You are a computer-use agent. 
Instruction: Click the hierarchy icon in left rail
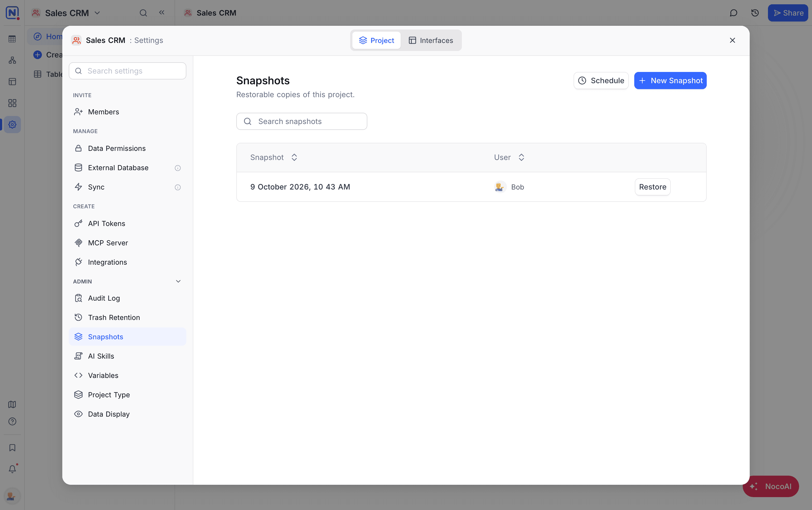[12, 60]
